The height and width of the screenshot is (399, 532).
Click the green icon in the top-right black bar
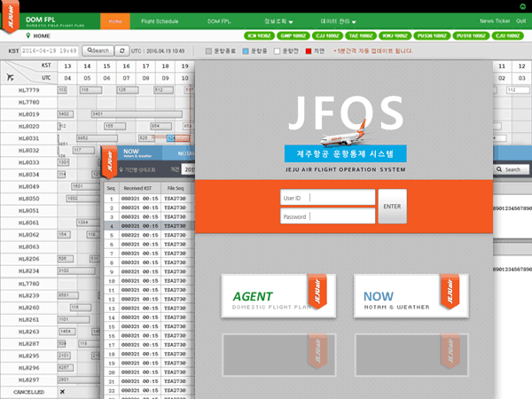click(522, 6)
